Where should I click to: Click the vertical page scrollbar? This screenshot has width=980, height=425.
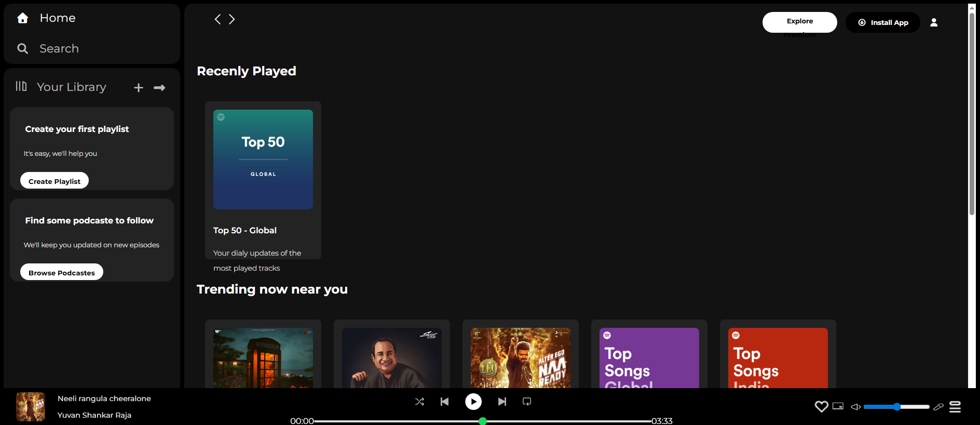coord(972,114)
